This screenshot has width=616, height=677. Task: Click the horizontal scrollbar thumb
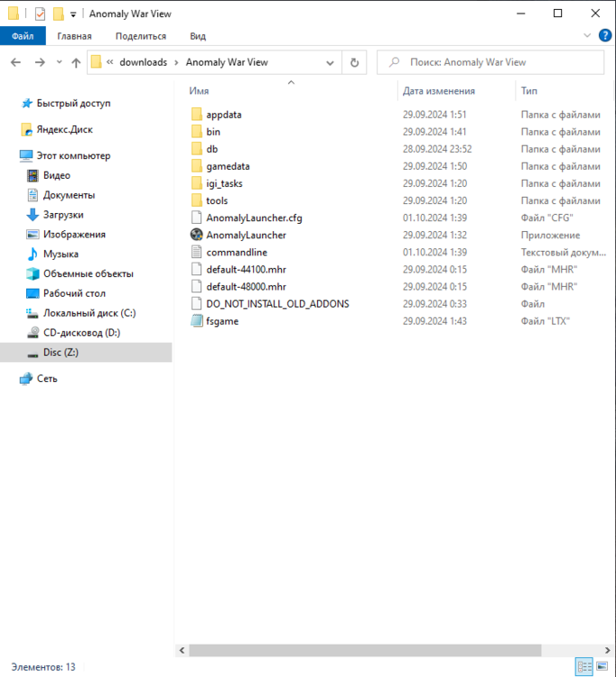click(365, 650)
